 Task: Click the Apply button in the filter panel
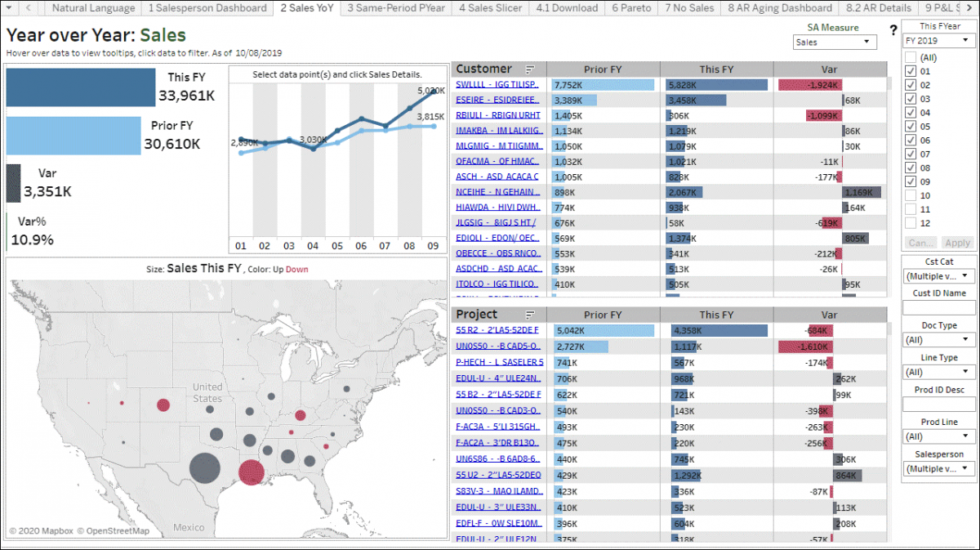(957, 242)
